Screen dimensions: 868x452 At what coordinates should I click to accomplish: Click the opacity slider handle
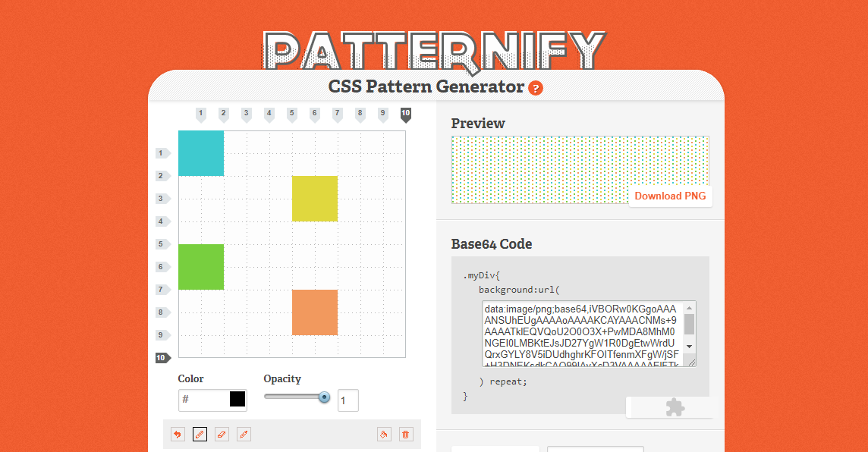click(325, 397)
